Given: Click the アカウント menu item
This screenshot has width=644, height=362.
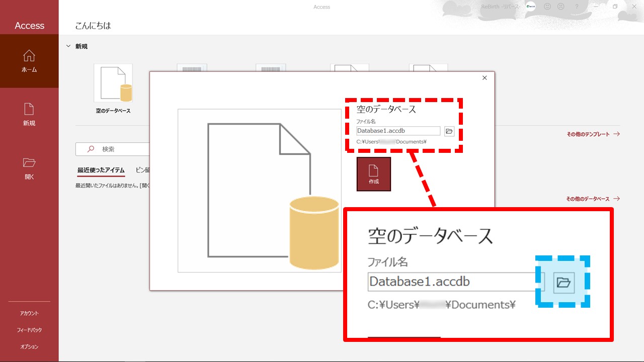Looking at the screenshot, I should pos(29,313).
